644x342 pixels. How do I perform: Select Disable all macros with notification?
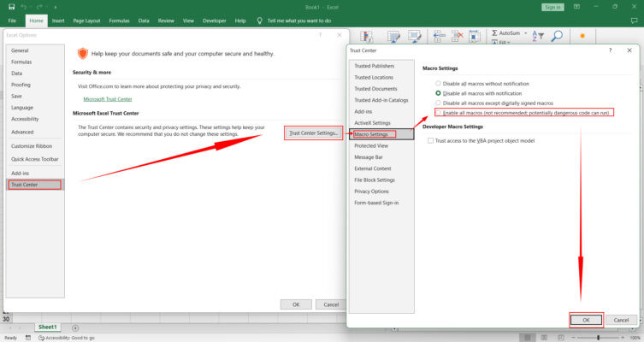(x=438, y=93)
